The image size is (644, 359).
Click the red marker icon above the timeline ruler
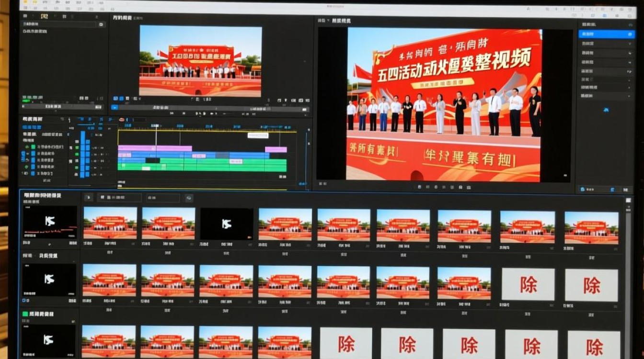click(122, 120)
